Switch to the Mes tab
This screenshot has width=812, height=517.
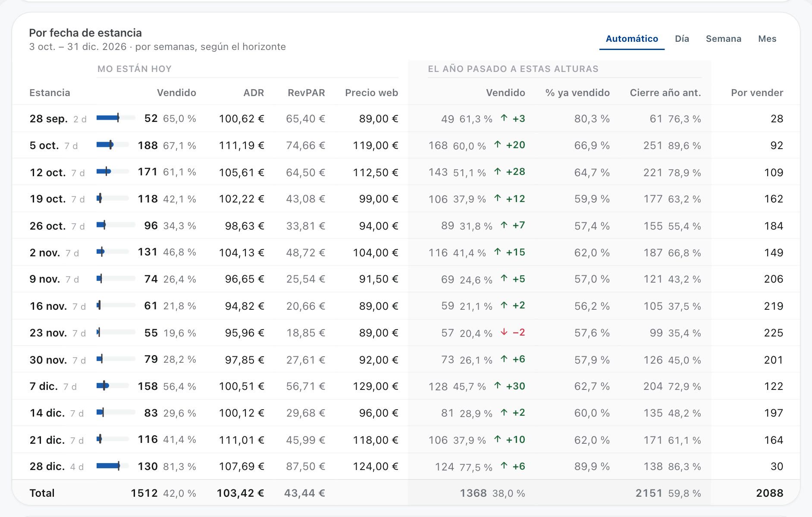[x=767, y=39]
